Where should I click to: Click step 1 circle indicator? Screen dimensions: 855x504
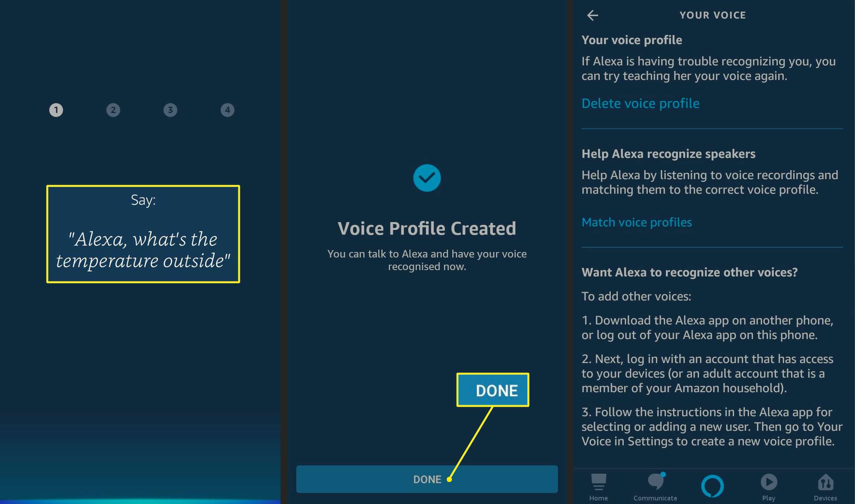(x=56, y=110)
